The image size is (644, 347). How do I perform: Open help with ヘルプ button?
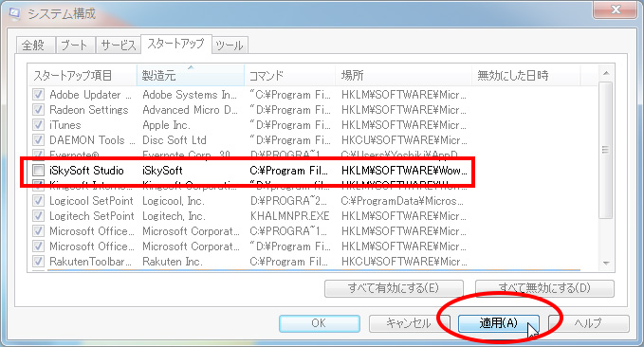(x=589, y=323)
